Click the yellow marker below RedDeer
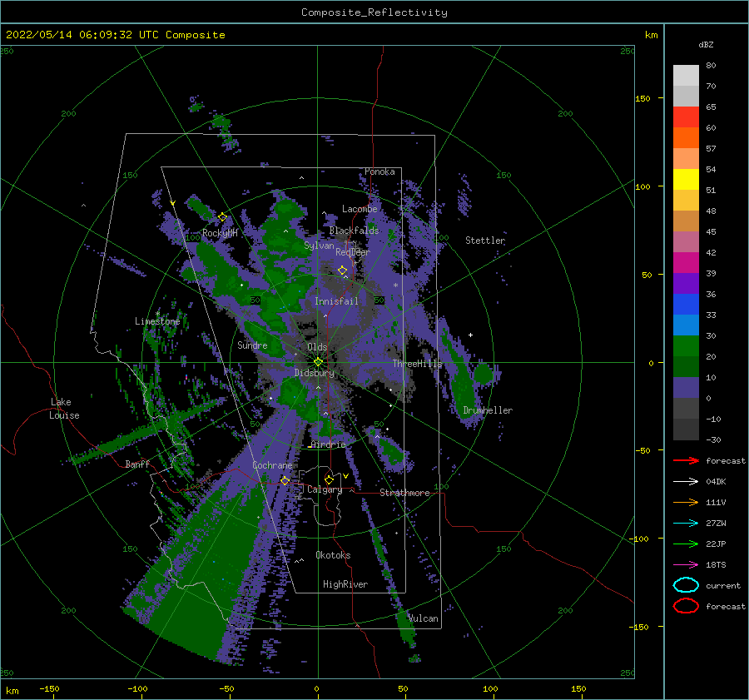The width and height of the screenshot is (749, 700). coord(342,271)
